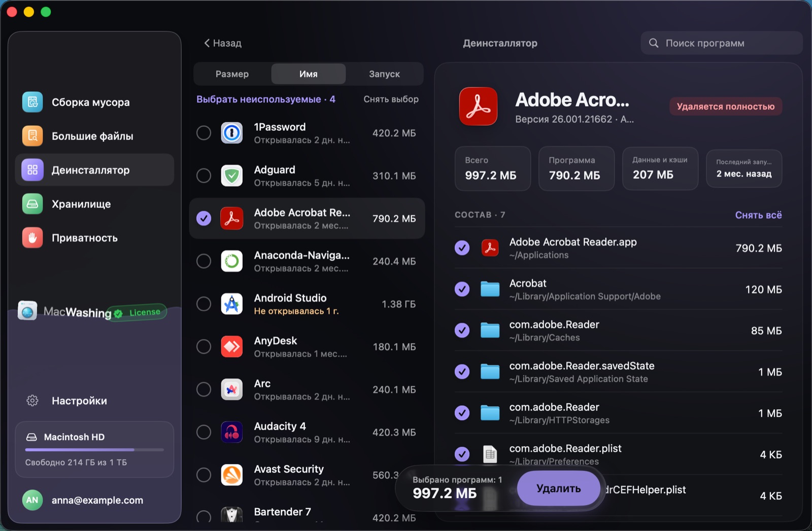Click the Acrobat folder icon
812x531 pixels.
pyautogui.click(x=490, y=289)
